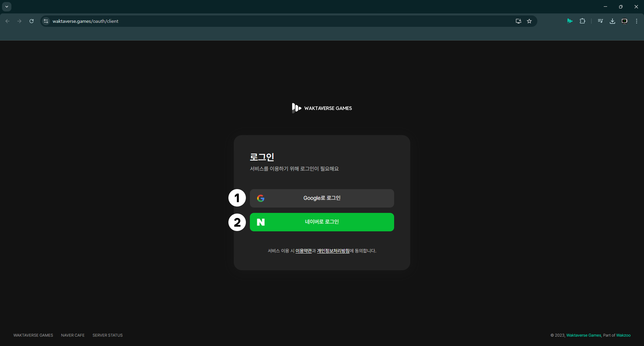644x346 pixels.
Task: Follow the Wakzoo link in footer
Action: [x=623, y=335]
